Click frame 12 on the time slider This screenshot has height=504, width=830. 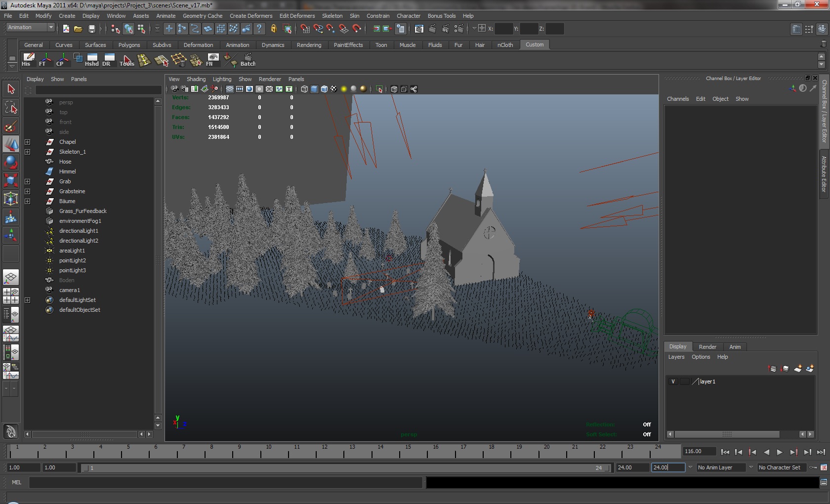(x=325, y=451)
